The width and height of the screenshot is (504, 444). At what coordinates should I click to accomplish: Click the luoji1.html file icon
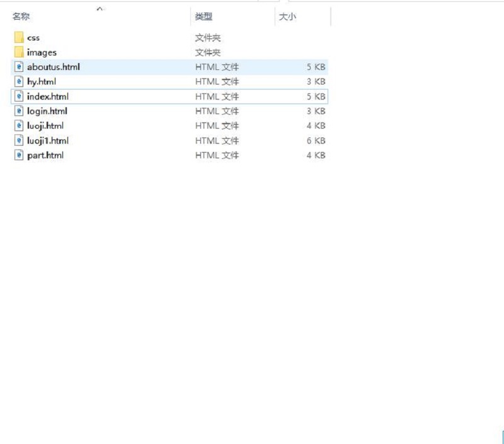pos(19,140)
